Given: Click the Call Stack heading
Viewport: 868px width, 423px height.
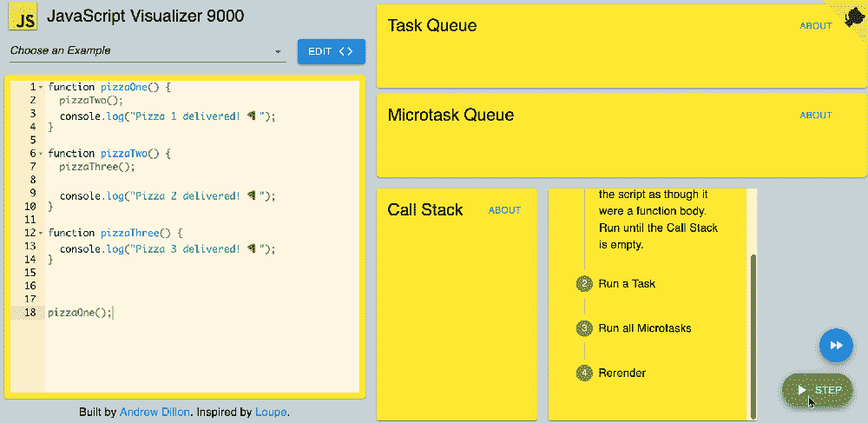Looking at the screenshot, I should 425,210.
